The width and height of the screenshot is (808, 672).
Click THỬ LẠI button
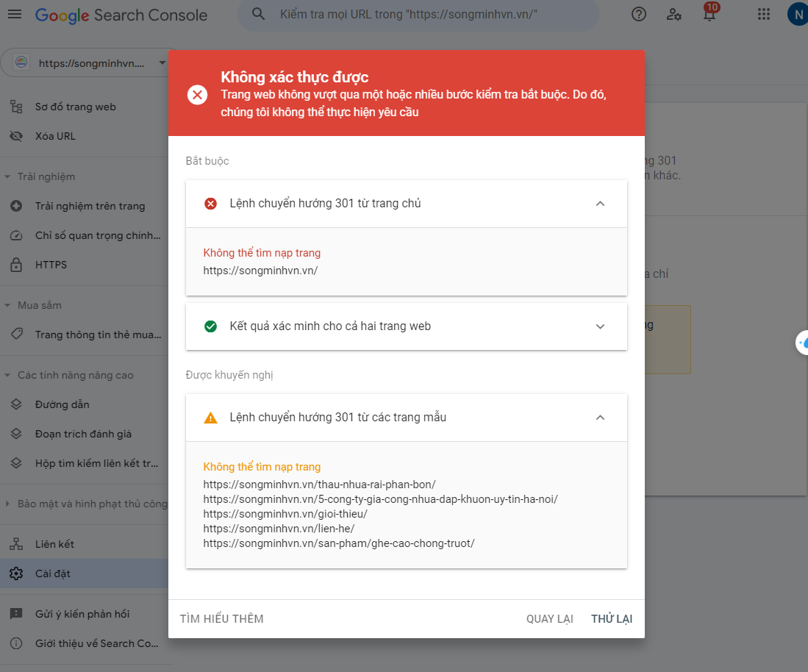click(x=612, y=618)
